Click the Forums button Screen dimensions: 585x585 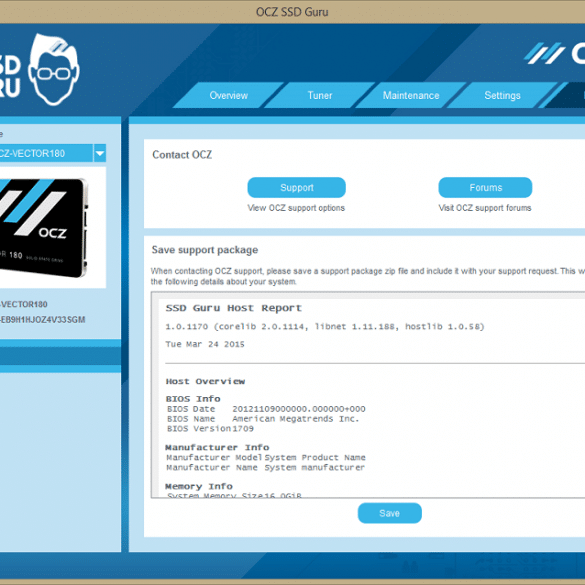tap(485, 187)
